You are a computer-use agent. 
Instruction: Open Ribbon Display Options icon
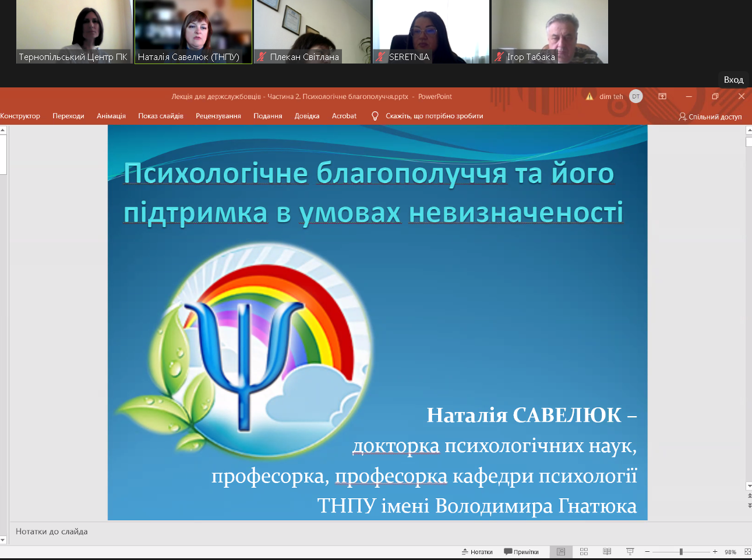662,97
